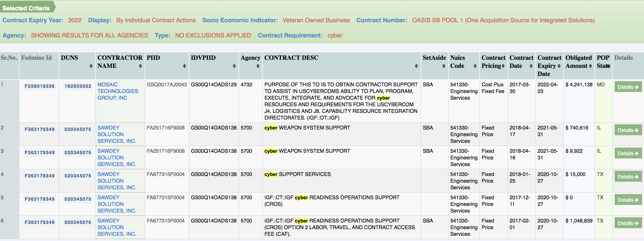Open DUNS 020345075 in row 2

tap(78, 129)
